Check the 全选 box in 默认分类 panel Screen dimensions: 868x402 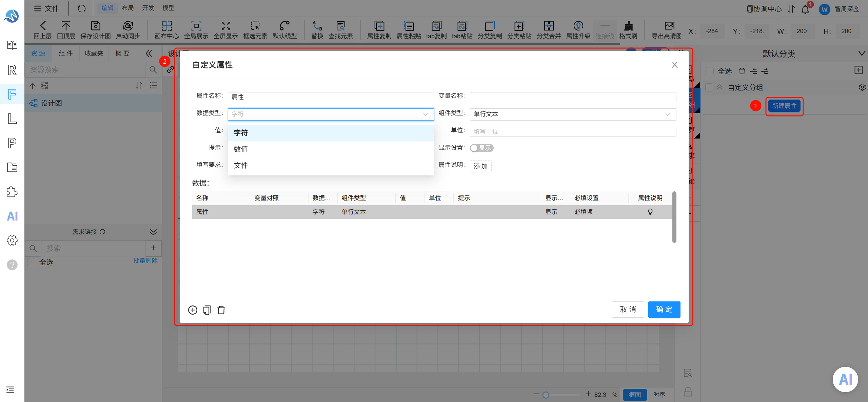(x=709, y=71)
